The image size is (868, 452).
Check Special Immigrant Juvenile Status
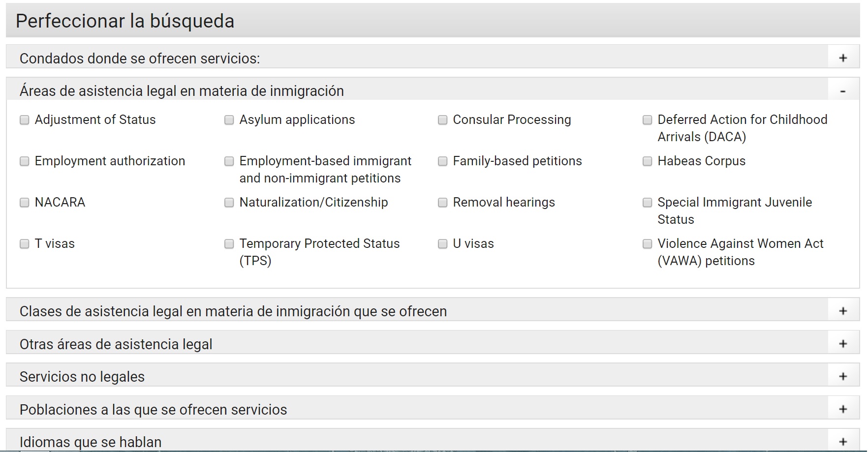pyautogui.click(x=647, y=202)
